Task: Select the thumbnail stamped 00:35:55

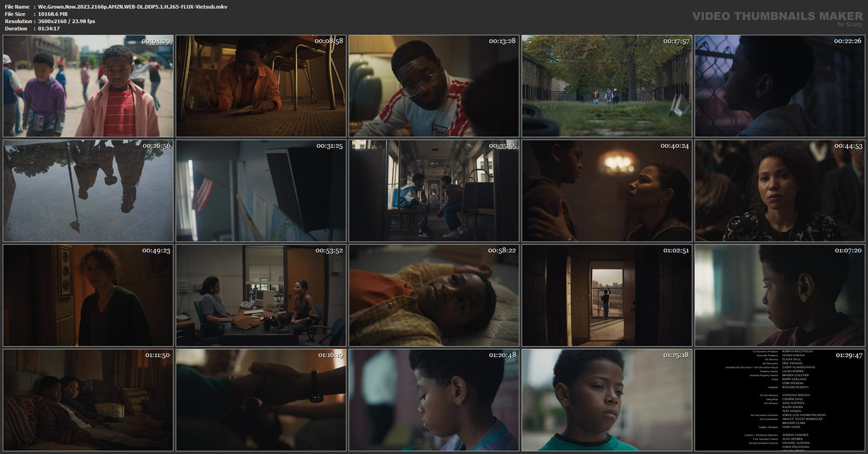Action: 434,191
